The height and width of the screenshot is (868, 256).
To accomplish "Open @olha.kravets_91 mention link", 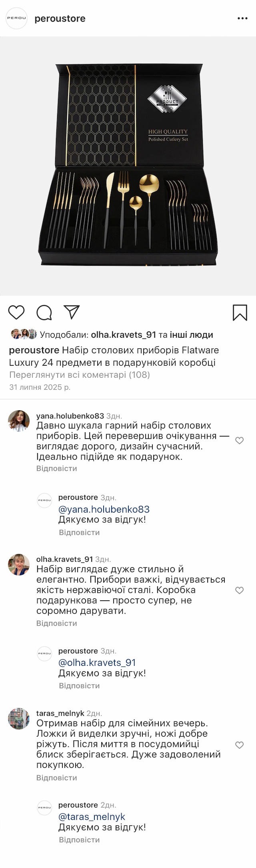I will [x=97, y=663].
